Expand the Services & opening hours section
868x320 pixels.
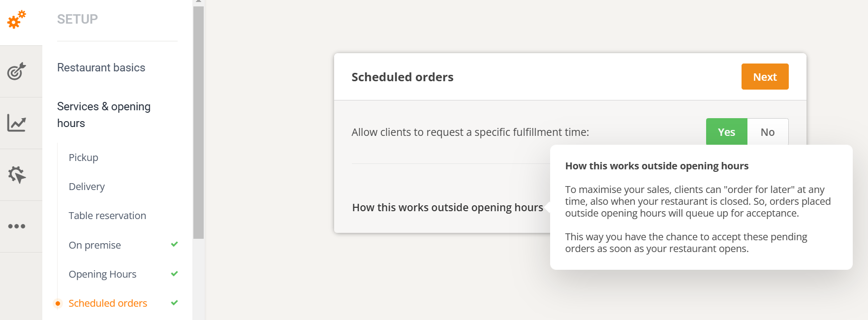pos(104,114)
